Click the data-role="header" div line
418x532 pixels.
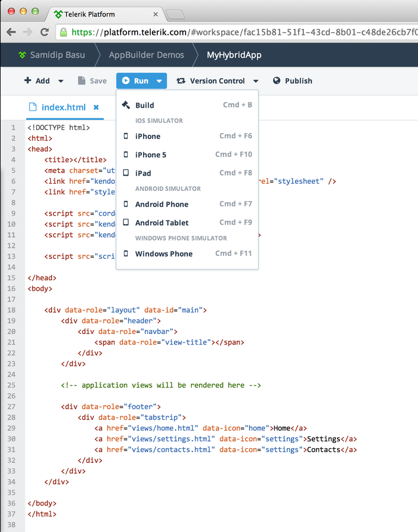pyautogui.click(x=111, y=320)
